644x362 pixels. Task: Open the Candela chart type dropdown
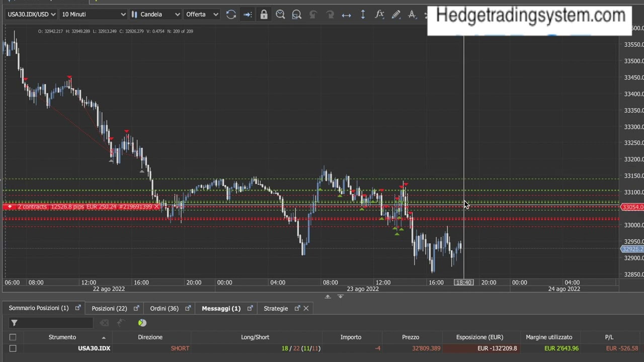[155, 14]
